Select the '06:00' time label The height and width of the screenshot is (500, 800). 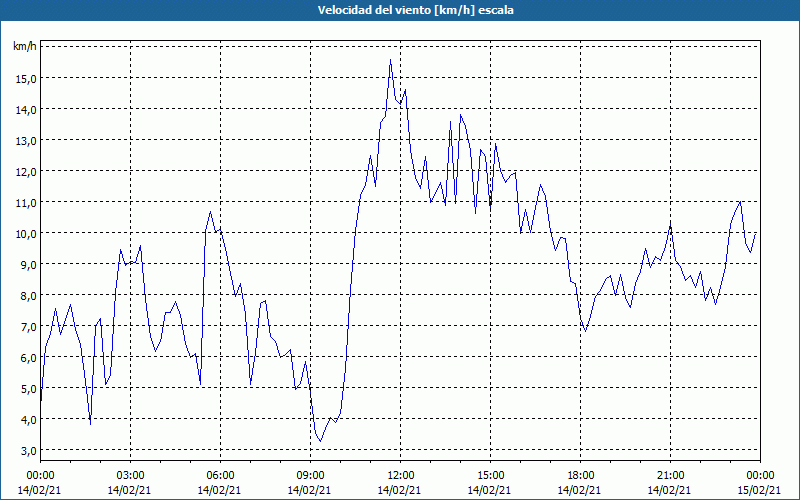pyautogui.click(x=220, y=476)
